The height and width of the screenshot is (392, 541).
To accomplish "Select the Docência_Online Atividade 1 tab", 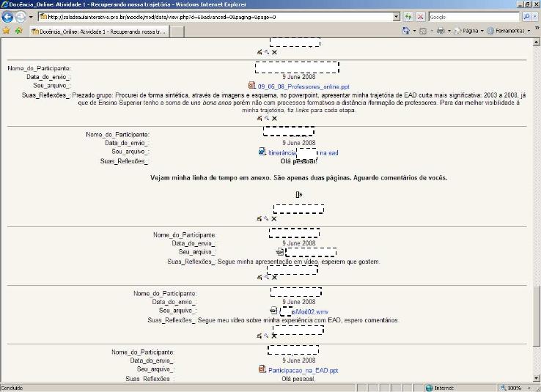I will point(99,32).
